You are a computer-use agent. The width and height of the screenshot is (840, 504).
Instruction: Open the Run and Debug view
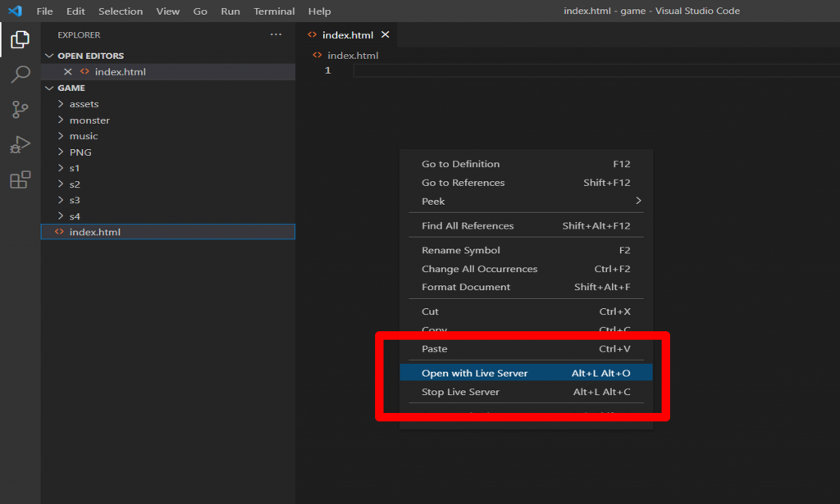tap(20, 144)
